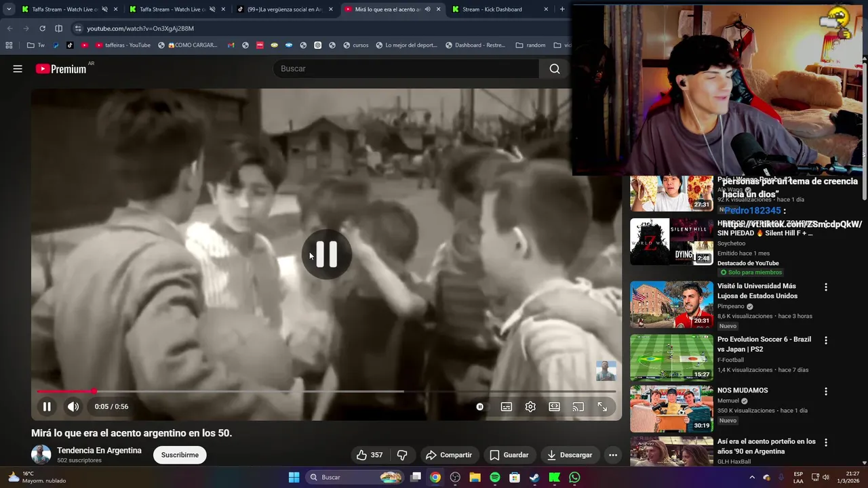Switch to theater mode in the player

coord(554,407)
